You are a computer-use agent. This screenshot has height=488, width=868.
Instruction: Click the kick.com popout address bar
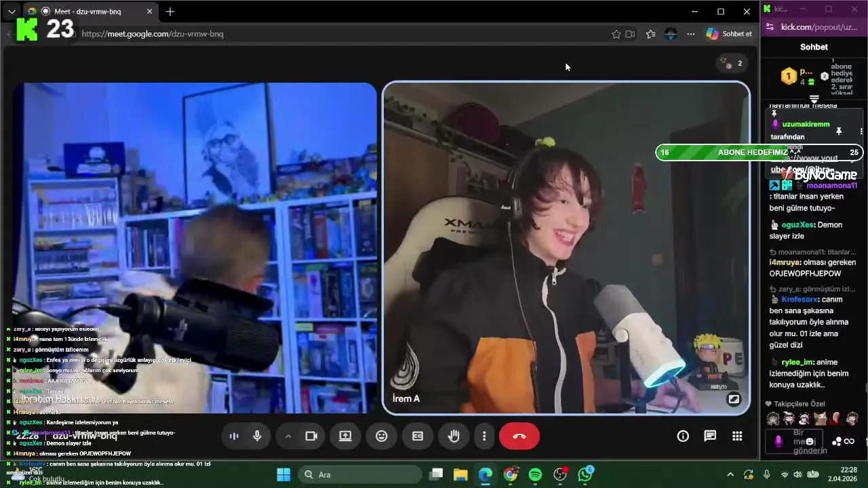click(x=819, y=27)
